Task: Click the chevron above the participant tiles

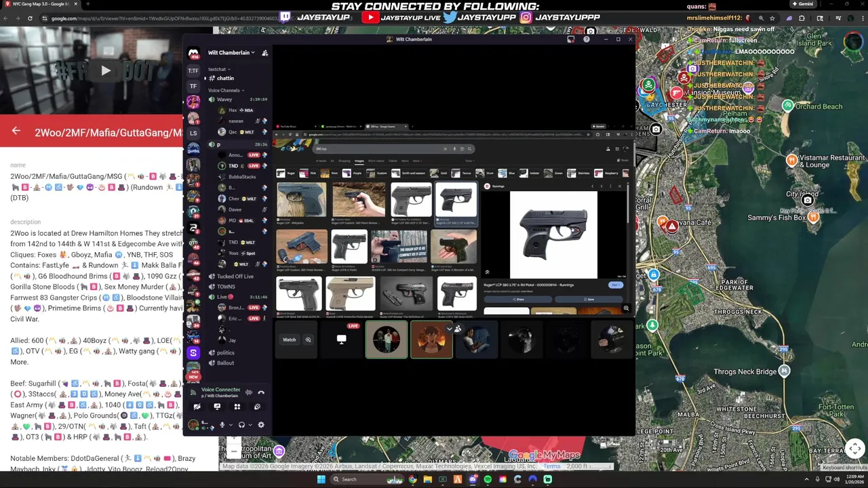Action: [449, 329]
